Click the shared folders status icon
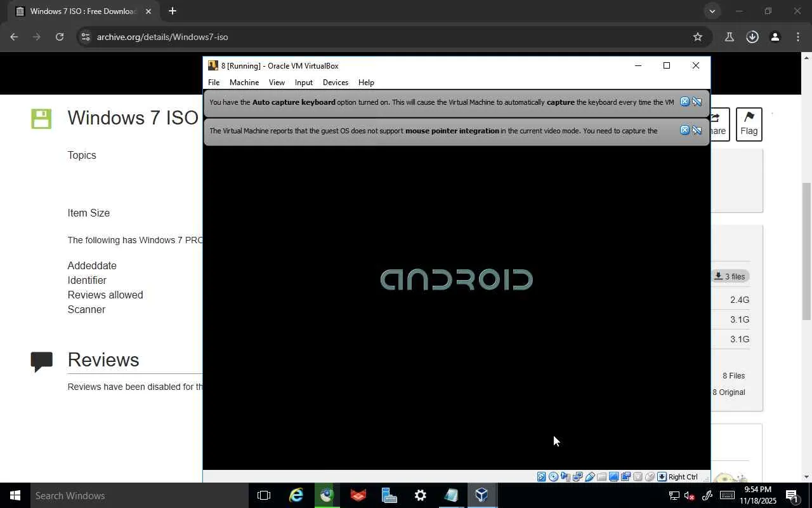 [602, 477]
